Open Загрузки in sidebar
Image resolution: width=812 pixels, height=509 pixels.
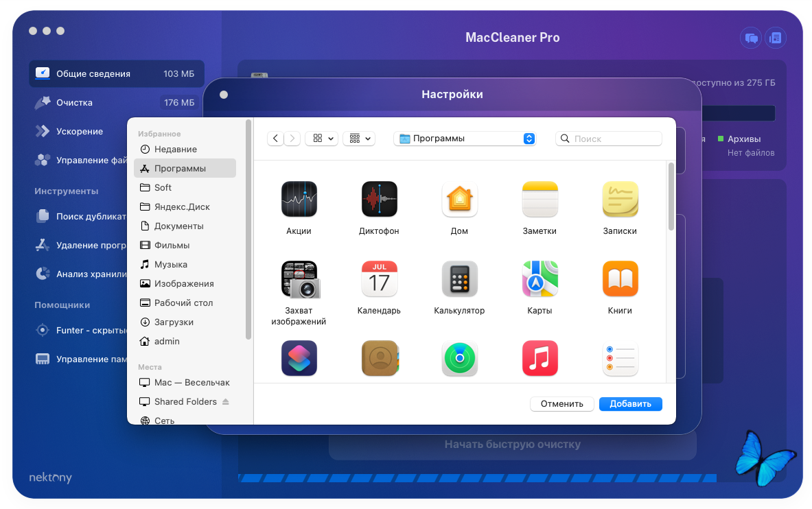[x=185, y=322]
